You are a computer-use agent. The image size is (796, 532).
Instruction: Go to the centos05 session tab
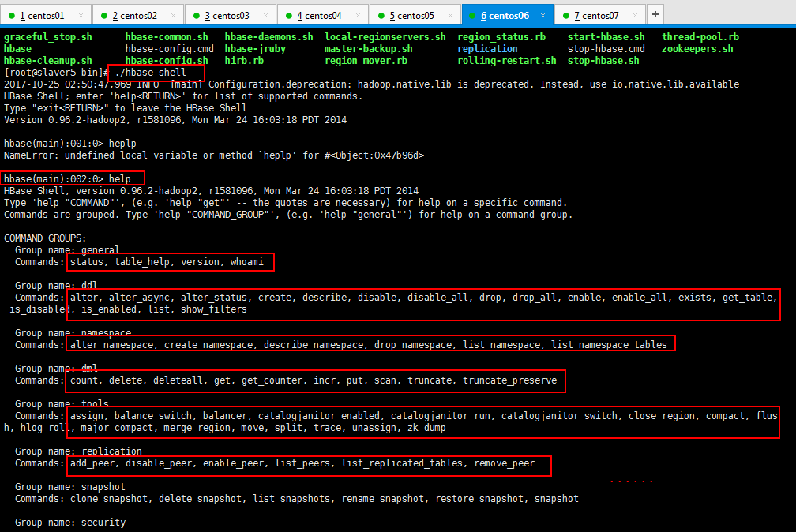pos(411,15)
